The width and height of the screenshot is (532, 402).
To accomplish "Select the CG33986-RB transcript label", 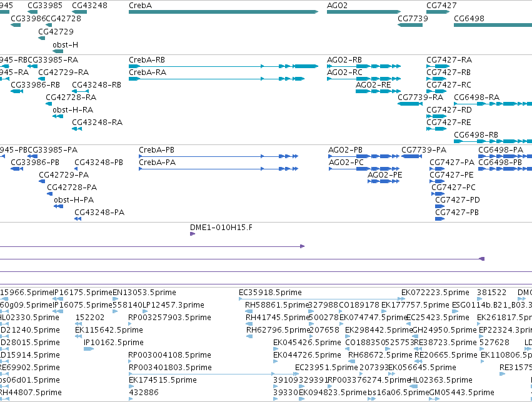I will point(35,85).
